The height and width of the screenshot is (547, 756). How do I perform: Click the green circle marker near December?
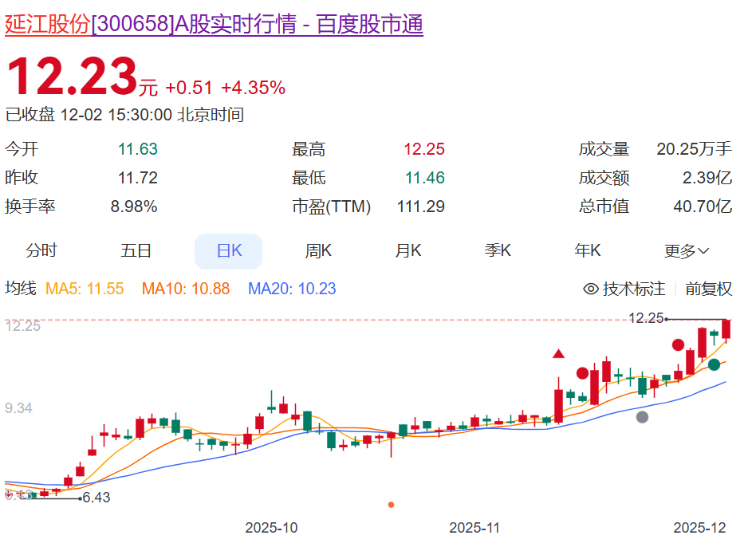pos(714,364)
